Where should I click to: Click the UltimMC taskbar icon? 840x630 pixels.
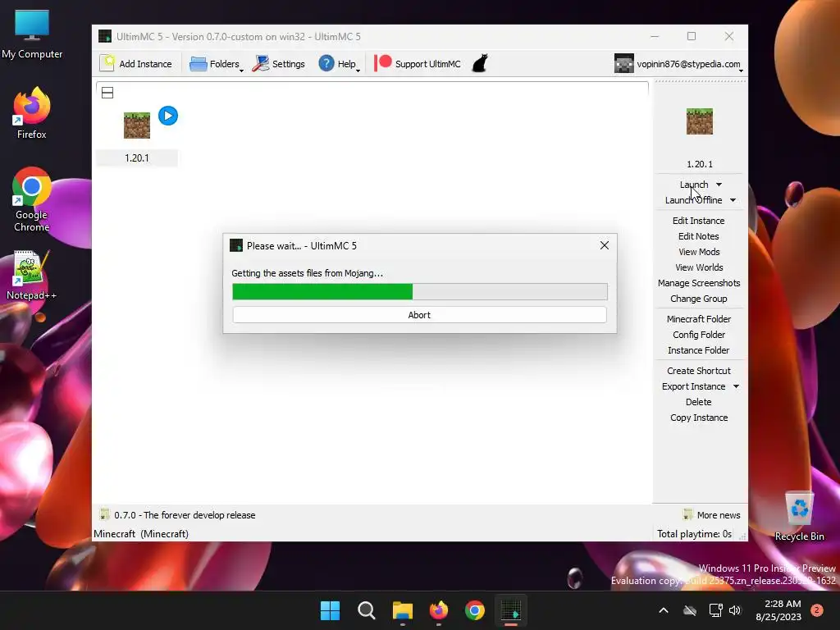pos(510,610)
